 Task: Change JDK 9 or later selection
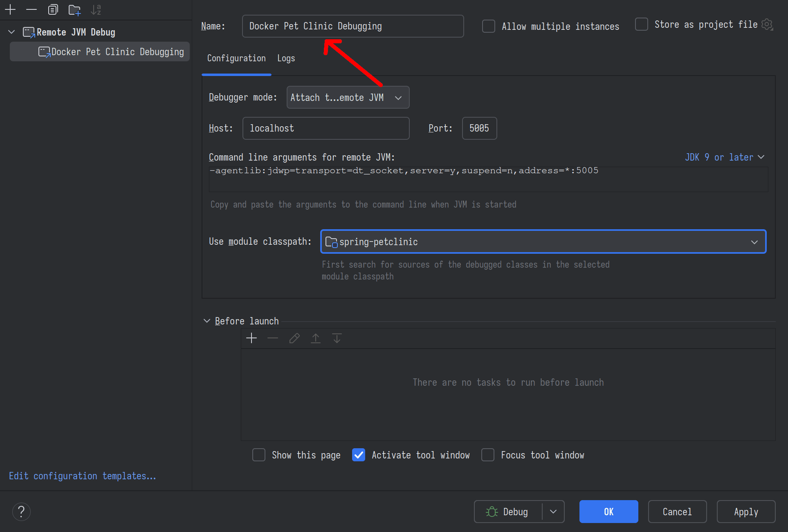pos(724,157)
